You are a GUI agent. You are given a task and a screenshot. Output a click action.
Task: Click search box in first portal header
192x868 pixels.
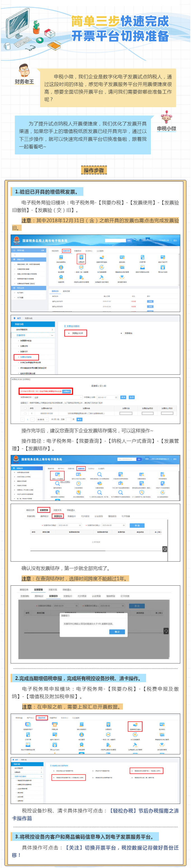coord(116,240)
